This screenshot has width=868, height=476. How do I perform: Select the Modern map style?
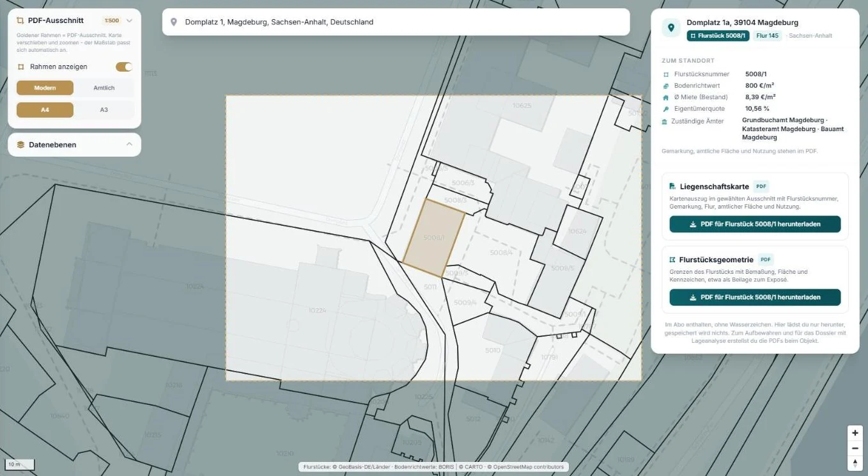(x=45, y=88)
